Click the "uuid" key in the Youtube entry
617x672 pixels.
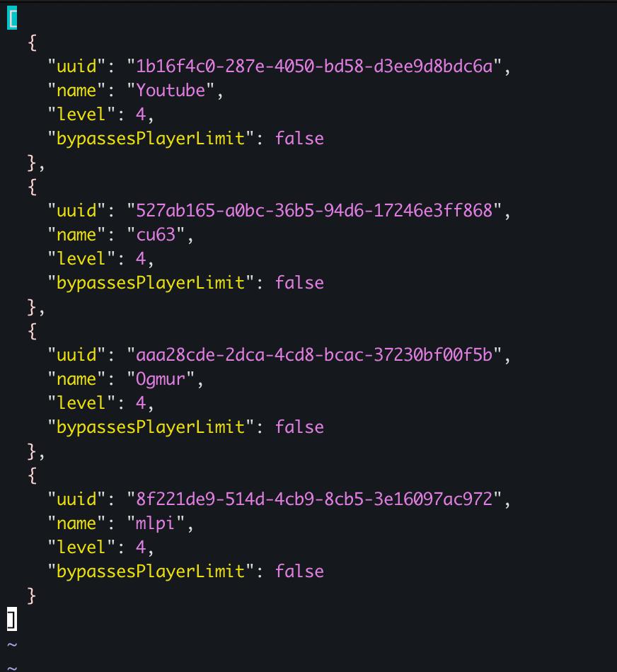click(x=76, y=66)
